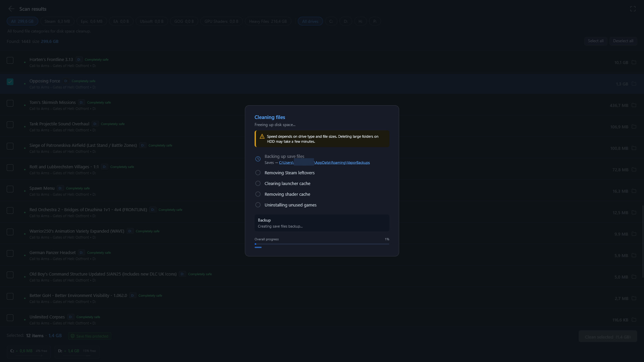Open folder icon for Tank Projectile Sound Overhaul
Viewport: 644px width, 362px height.
pos(634,127)
